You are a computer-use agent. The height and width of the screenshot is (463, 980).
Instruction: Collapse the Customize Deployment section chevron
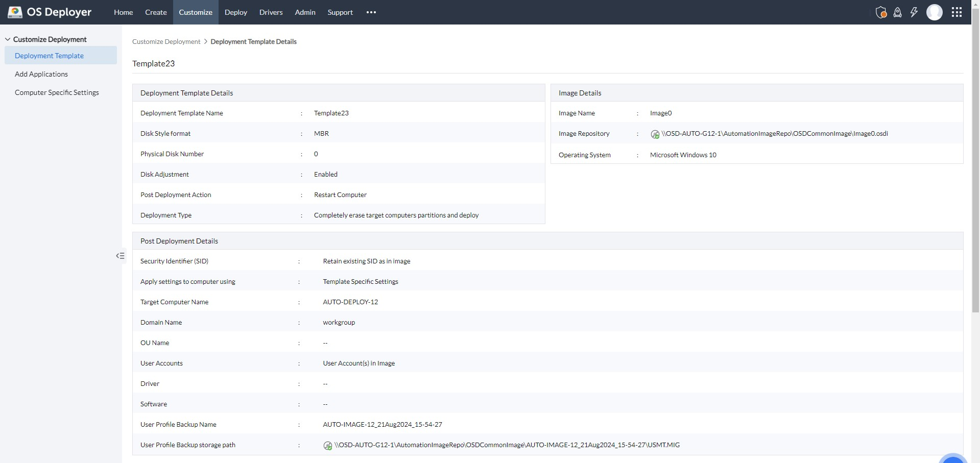click(7, 38)
